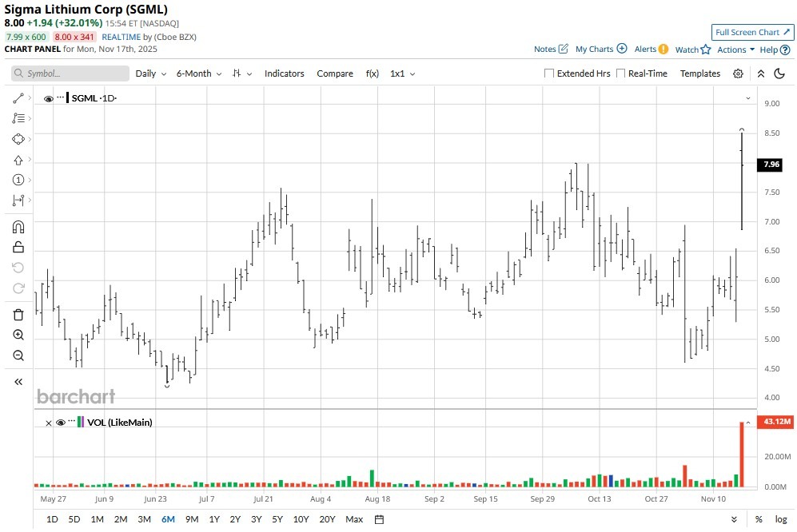
Task: Enable Extended Hrs checkbox
Action: [x=549, y=73]
